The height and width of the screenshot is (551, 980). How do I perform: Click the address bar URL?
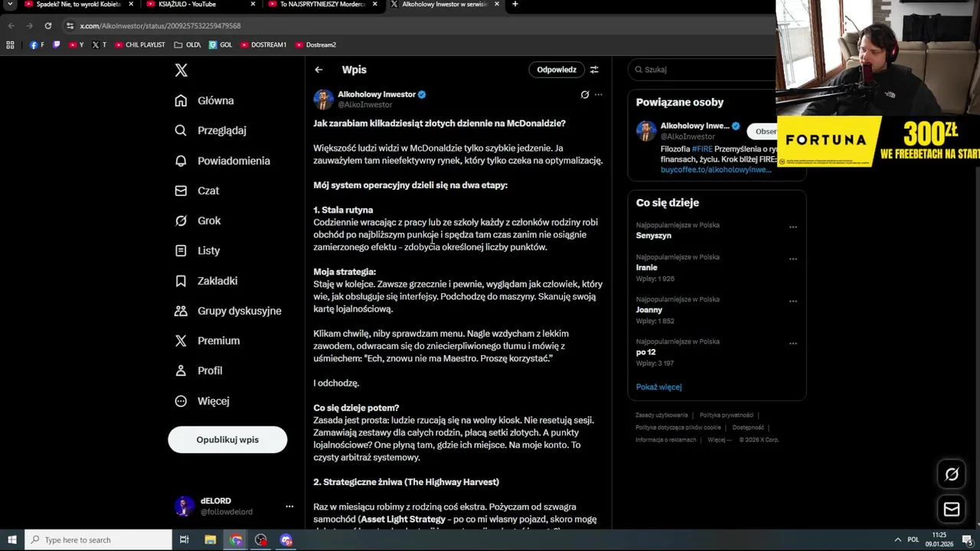(x=160, y=26)
